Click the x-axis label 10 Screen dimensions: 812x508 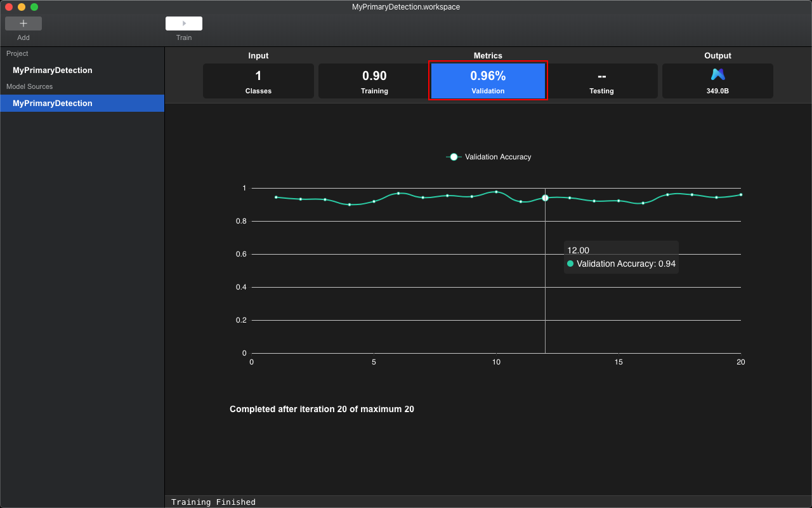pyautogui.click(x=496, y=362)
